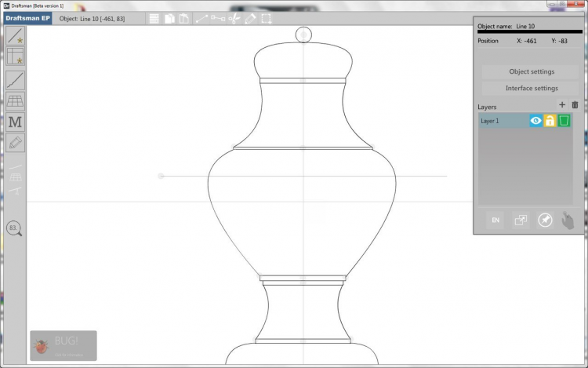Viewport: 588px width, 368px height.
Task: Click the selected line's left endpoint handle
Action: 161,176
